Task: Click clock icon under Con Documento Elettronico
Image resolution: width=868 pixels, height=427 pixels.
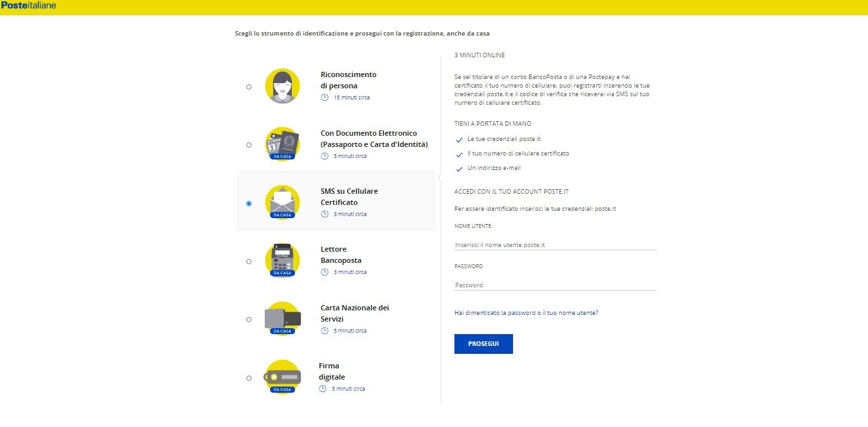Action: click(x=325, y=156)
